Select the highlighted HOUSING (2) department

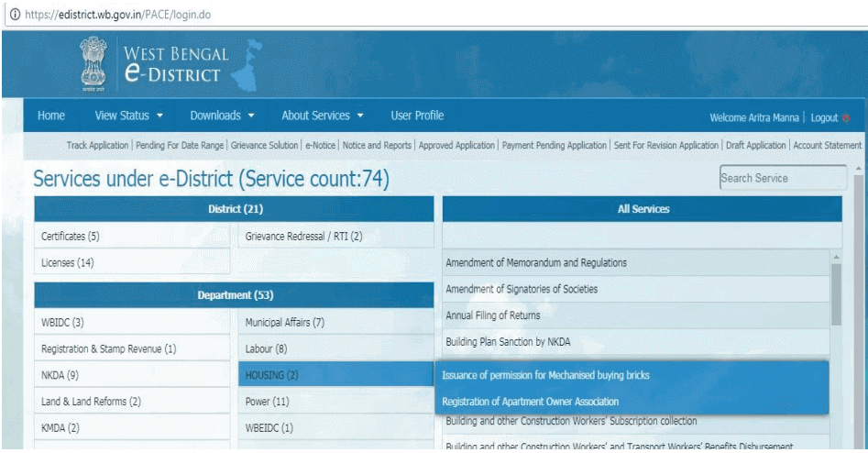click(x=336, y=375)
